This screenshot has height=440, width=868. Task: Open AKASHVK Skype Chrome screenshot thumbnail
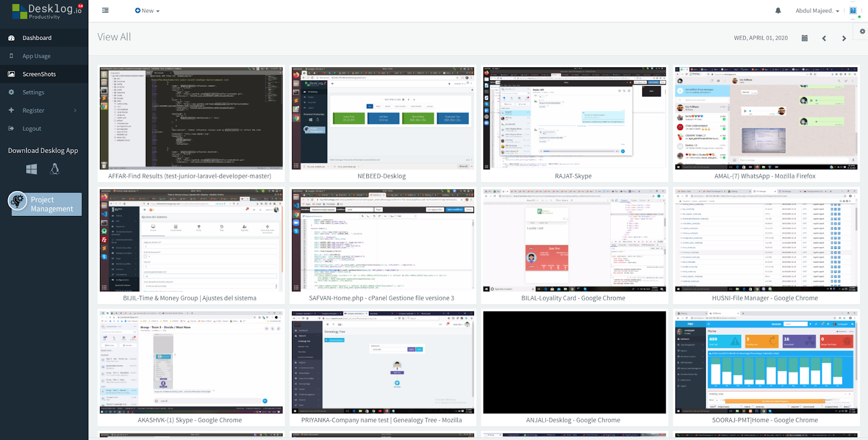click(x=191, y=362)
